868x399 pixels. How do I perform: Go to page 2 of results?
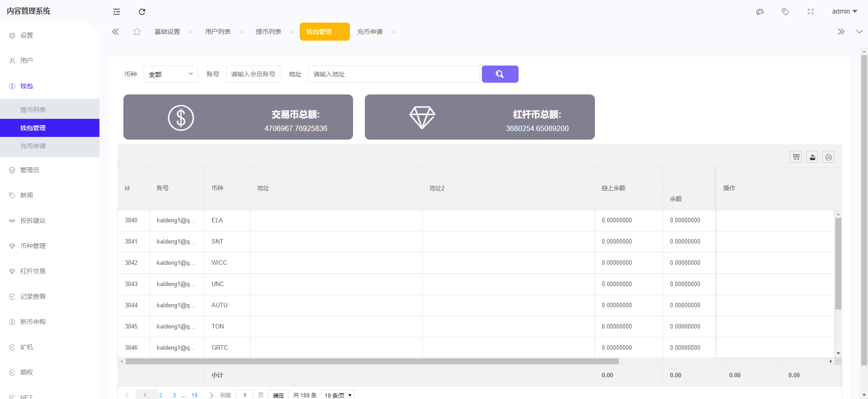click(x=160, y=395)
